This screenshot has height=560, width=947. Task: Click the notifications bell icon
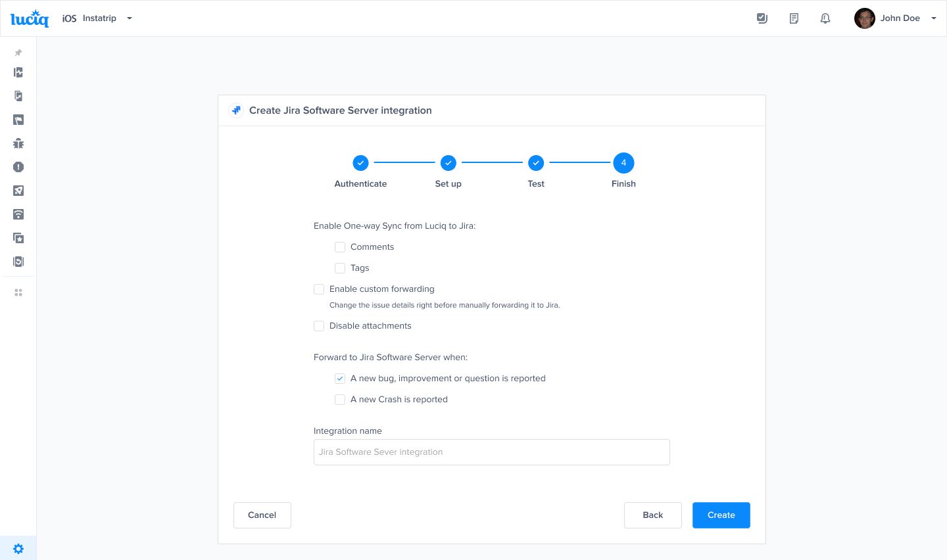click(x=825, y=18)
